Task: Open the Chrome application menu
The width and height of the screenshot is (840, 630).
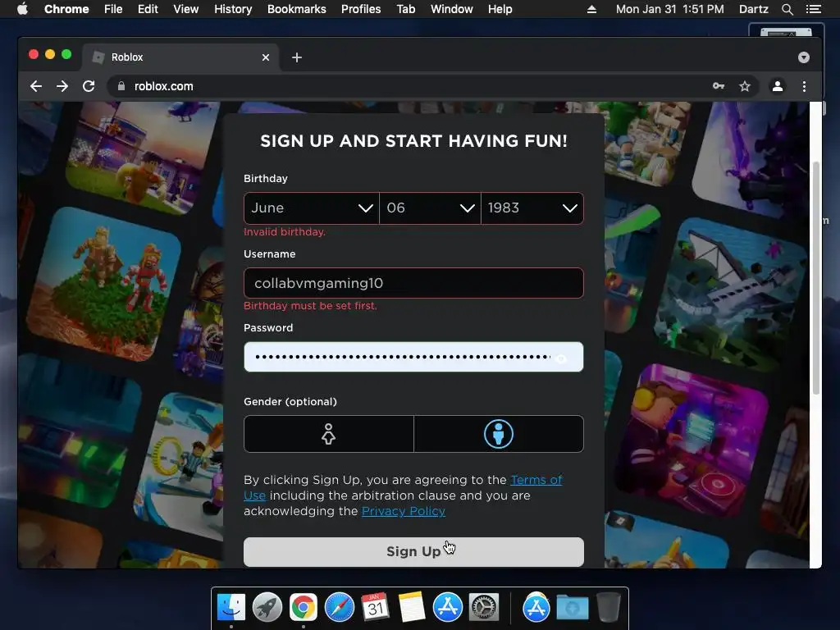Action: point(66,9)
